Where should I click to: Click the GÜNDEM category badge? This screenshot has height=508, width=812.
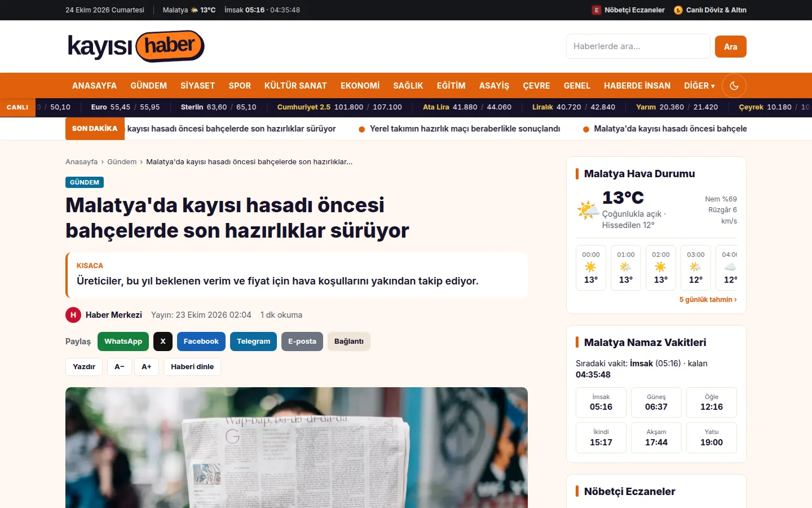[85, 182]
